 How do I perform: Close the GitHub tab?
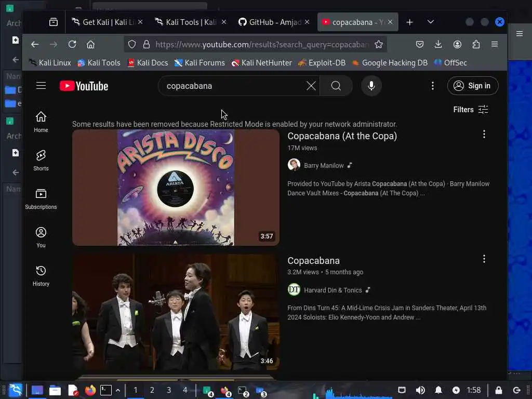(x=307, y=22)
